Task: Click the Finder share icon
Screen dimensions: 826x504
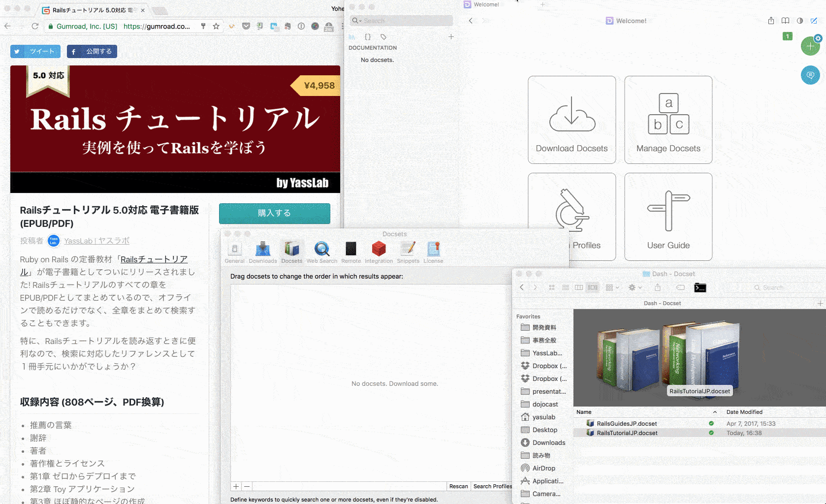Action: 658,287
